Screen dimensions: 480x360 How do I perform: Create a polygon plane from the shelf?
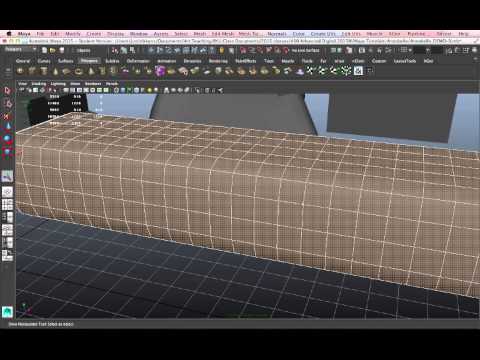[67, 71]
